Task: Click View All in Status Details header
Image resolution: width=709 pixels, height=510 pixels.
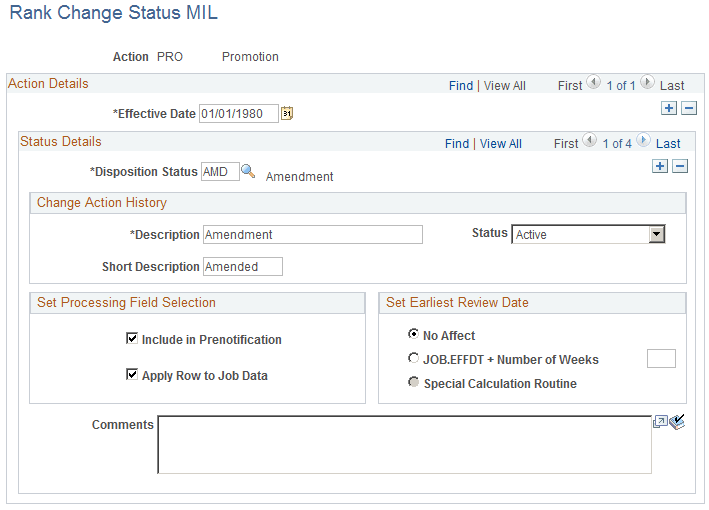Action: click(501, 144)
